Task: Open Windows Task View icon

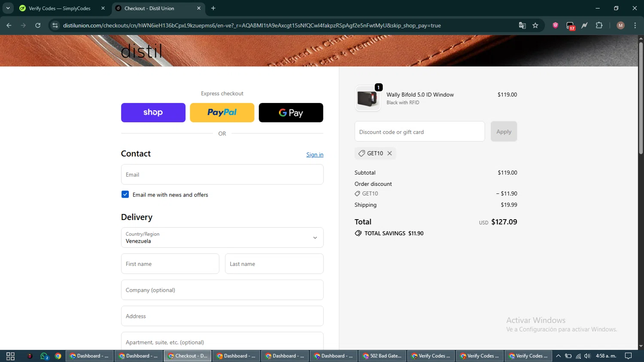Action: point(10,356)
